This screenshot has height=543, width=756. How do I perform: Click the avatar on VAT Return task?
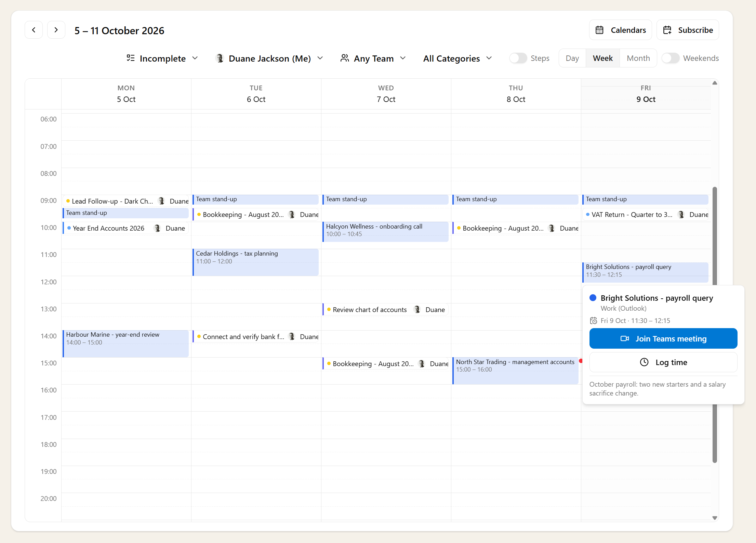click(x=681, y=215)
